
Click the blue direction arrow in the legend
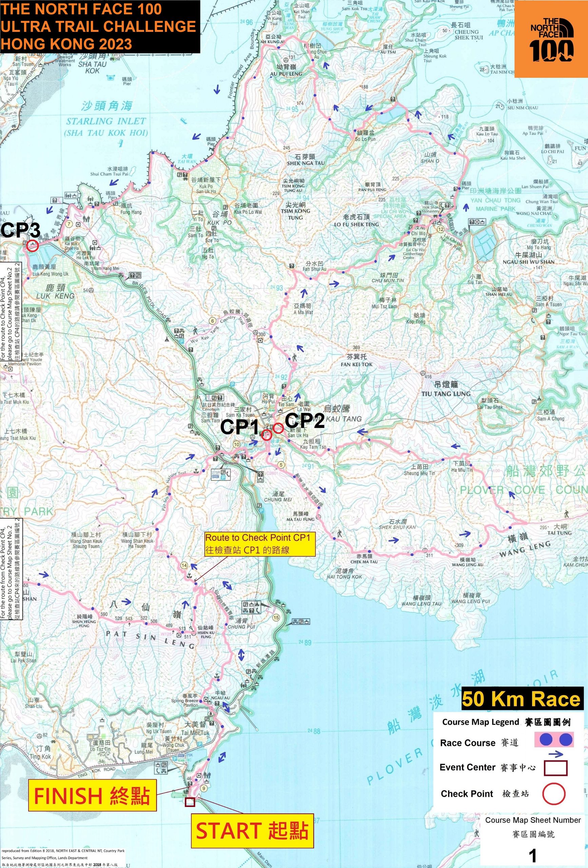pos(555,754)
